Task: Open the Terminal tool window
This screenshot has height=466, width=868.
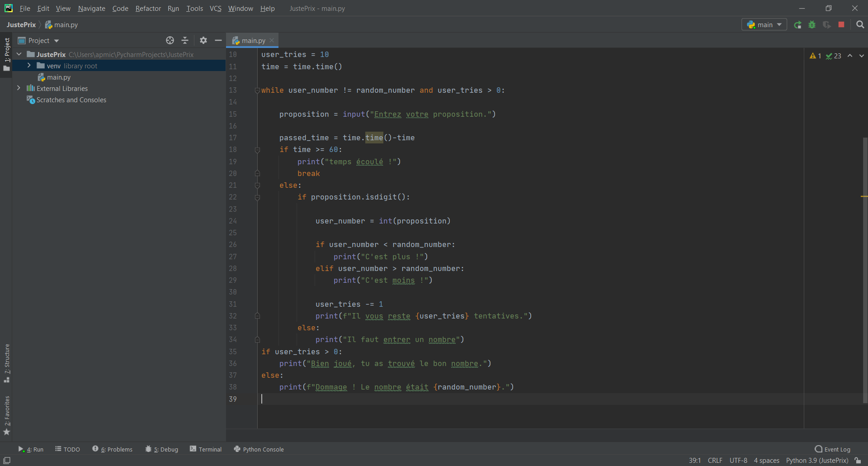Action: [x=206, y=449]
